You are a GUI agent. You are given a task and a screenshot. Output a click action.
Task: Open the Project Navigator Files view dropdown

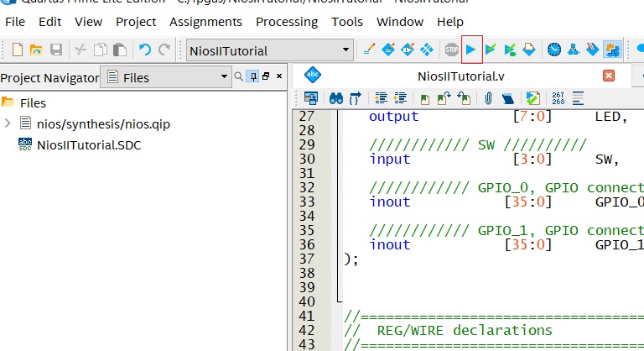pos(167,77)
